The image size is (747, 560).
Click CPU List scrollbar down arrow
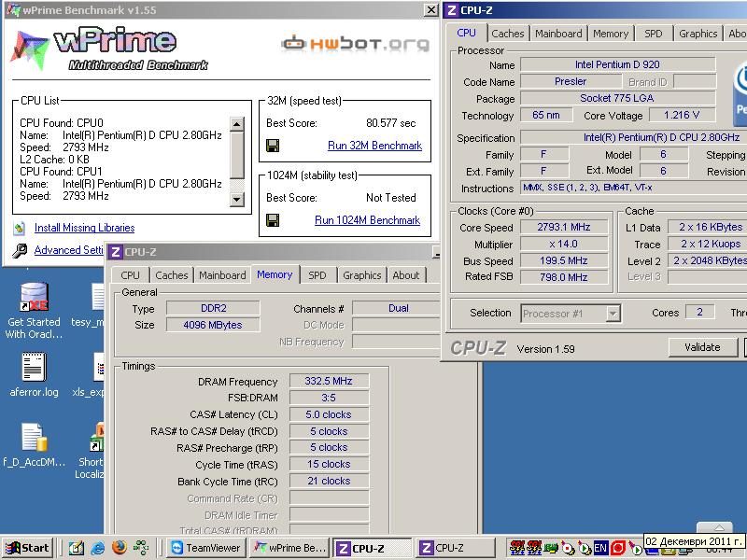pos(237,199)
